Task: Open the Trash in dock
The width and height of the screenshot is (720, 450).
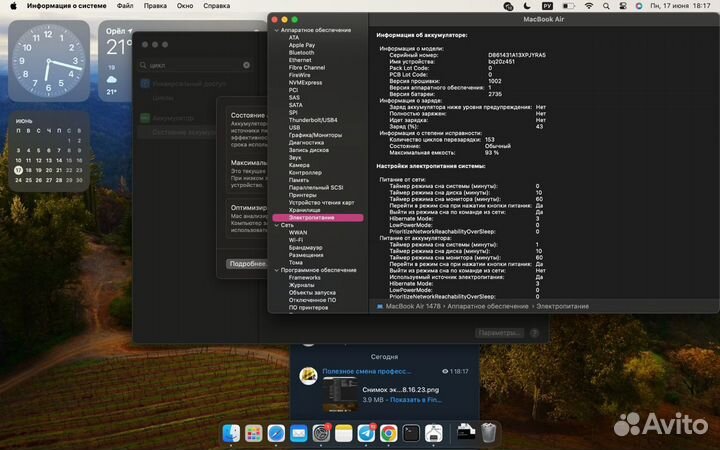Action: pos(489,433)
